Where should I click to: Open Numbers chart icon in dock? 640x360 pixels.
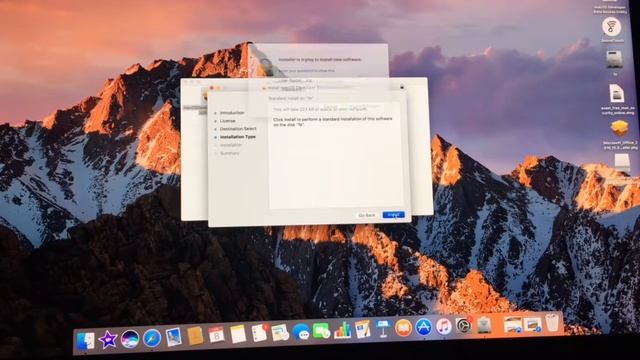342,330
